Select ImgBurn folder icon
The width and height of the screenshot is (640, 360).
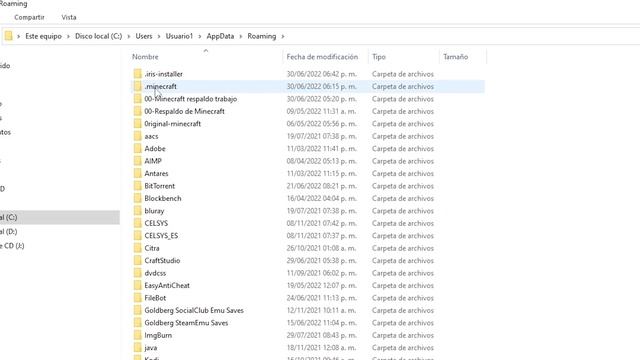point(138,335)
